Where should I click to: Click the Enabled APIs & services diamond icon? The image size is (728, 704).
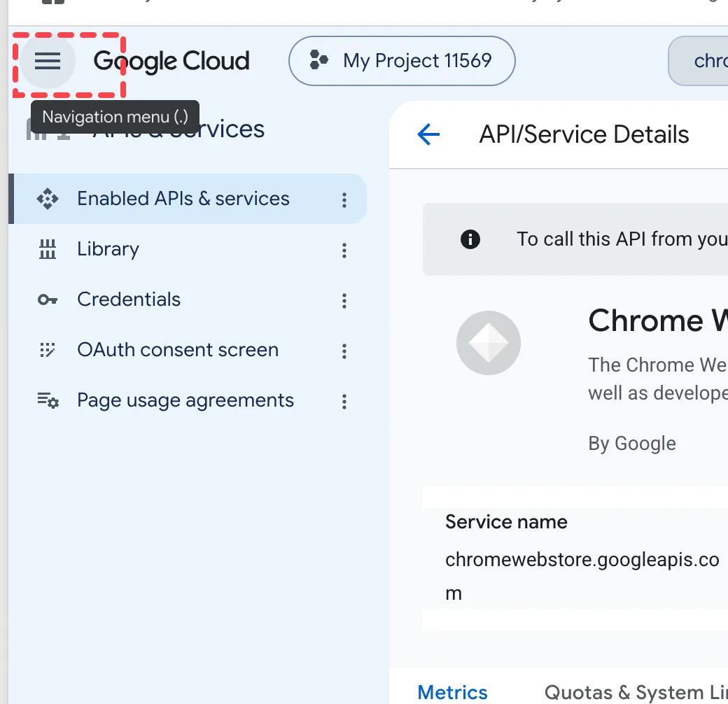[48, 199]
